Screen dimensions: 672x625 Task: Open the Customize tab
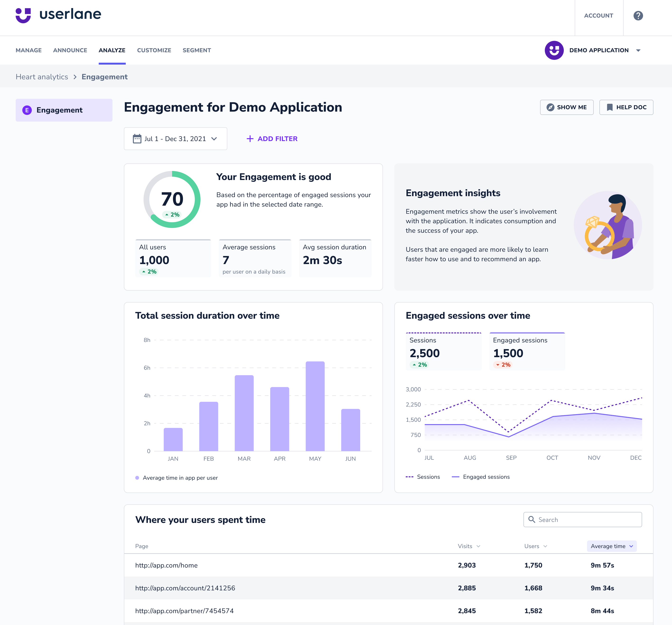154,50
